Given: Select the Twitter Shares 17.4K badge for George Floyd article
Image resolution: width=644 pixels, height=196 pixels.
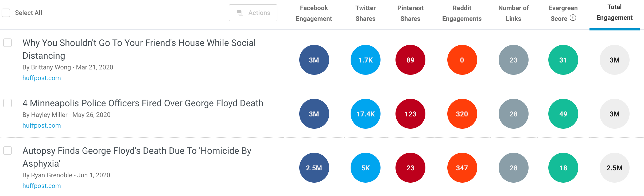Looking at the screenshot, I should pyautogui.click(x=365, y=113).
